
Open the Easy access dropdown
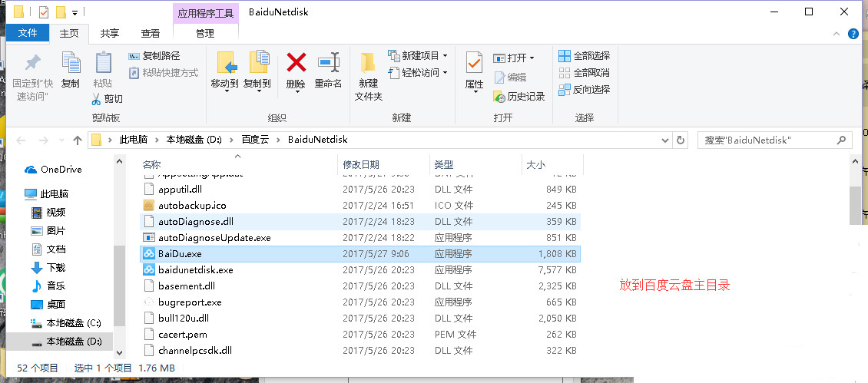click(x=445, y=72)
